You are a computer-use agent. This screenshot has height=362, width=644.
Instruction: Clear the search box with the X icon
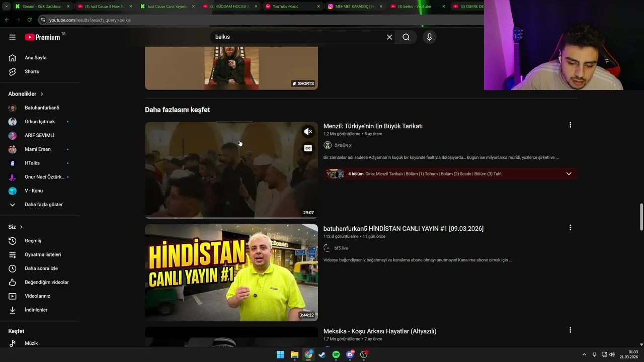pyautogui.click(x=389, y=37)
